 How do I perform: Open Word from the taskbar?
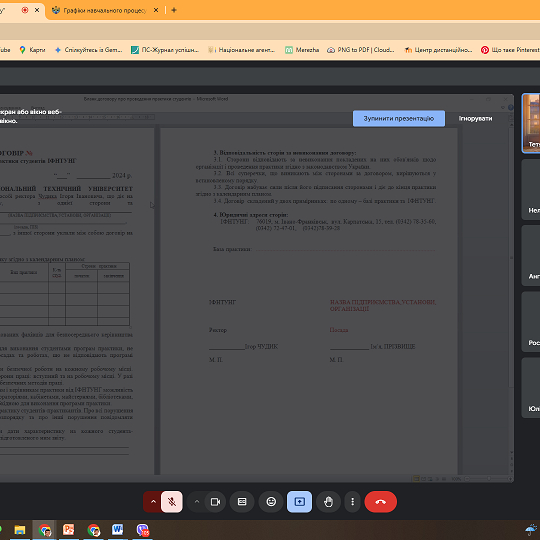[117, 530]
